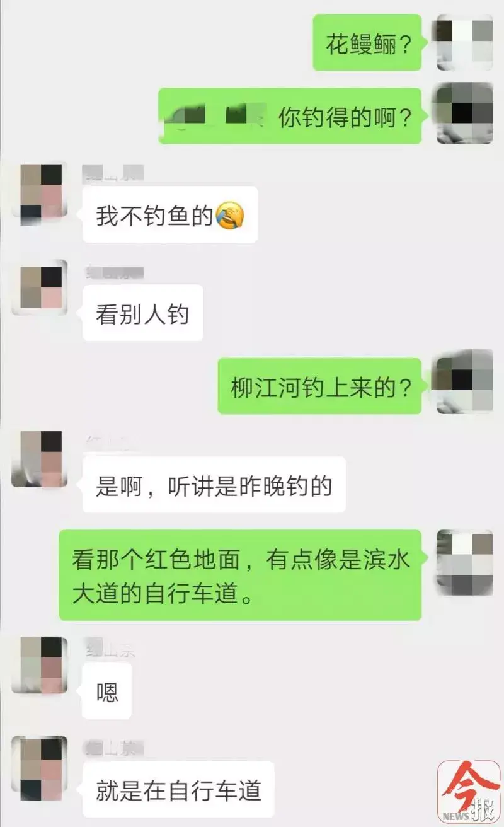The image size is (504, 827).
Task: Open avatar beside the "嗯" reply
Action: click(40, 665)
